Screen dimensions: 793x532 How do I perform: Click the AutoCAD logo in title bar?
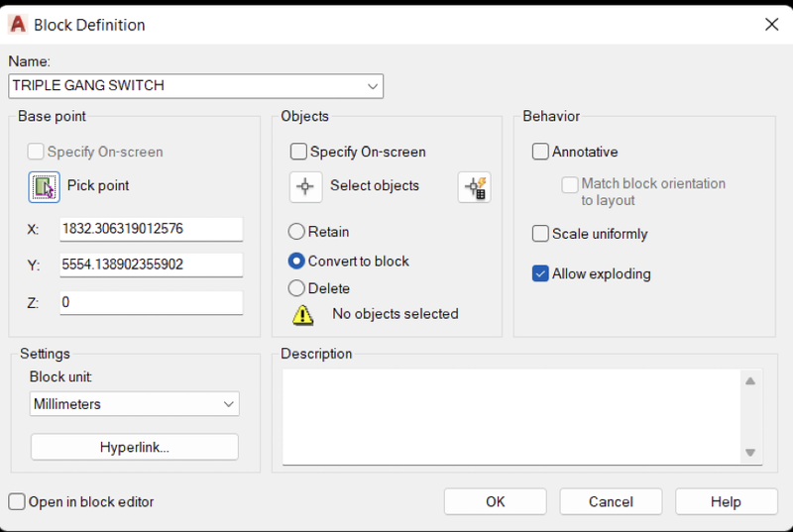(18, 24)
